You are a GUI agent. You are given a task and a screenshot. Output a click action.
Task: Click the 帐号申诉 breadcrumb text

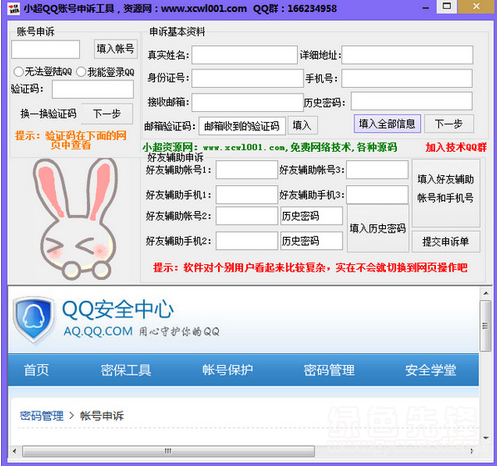click(102, 416)
